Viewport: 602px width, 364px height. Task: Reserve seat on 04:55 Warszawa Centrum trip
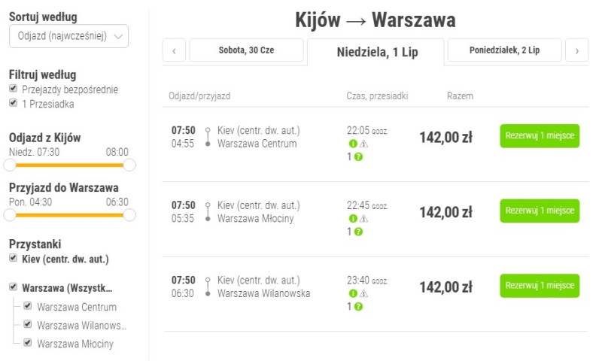(540, 136)
